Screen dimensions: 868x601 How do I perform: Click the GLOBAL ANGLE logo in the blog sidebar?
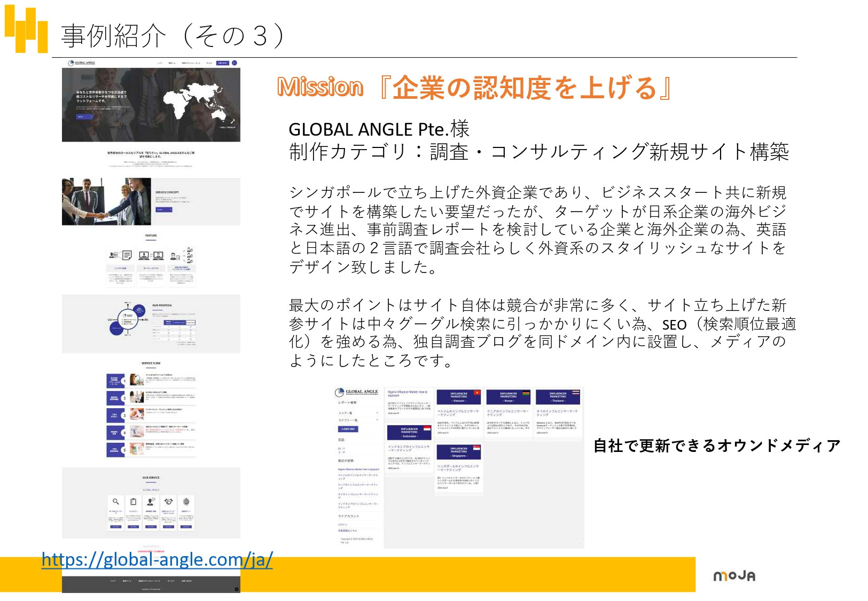click(356, 392)
